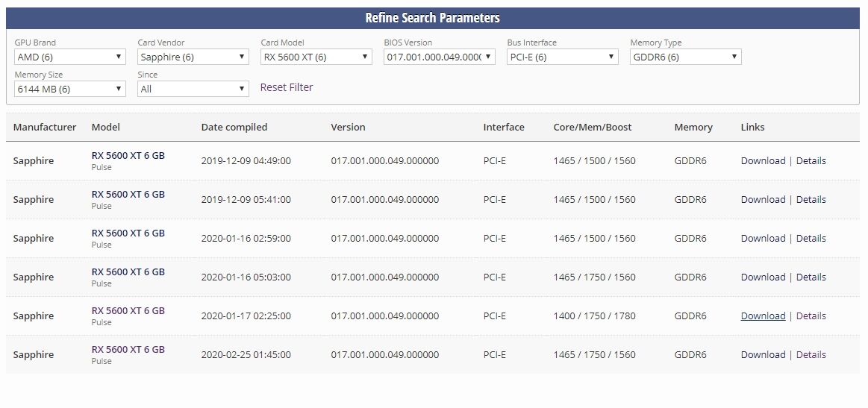The image size is (868, 408).
Task: Download the 2020-01-16 02:59:00 BIOS
Action: click(763, 238)
